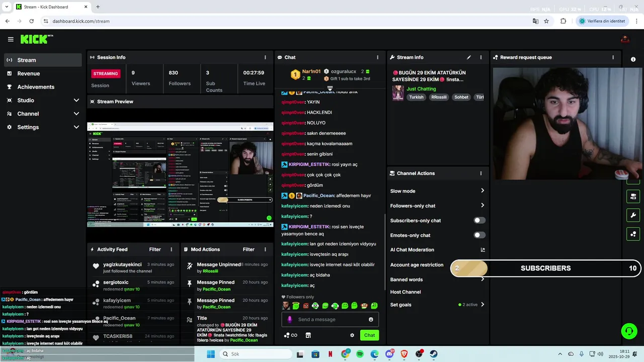The image size is (644, 362).
Task: Open Mod Actions Filter
Action: click(x=249, y=249)
